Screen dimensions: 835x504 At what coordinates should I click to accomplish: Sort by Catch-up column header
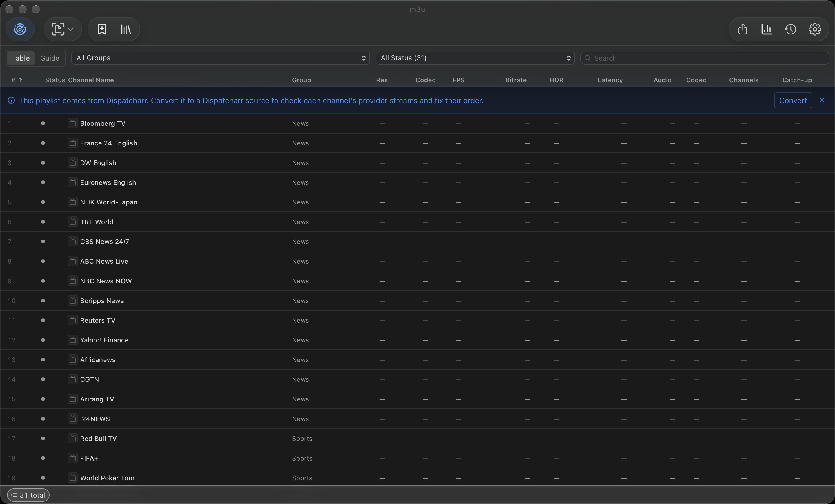tap(797, 80)
